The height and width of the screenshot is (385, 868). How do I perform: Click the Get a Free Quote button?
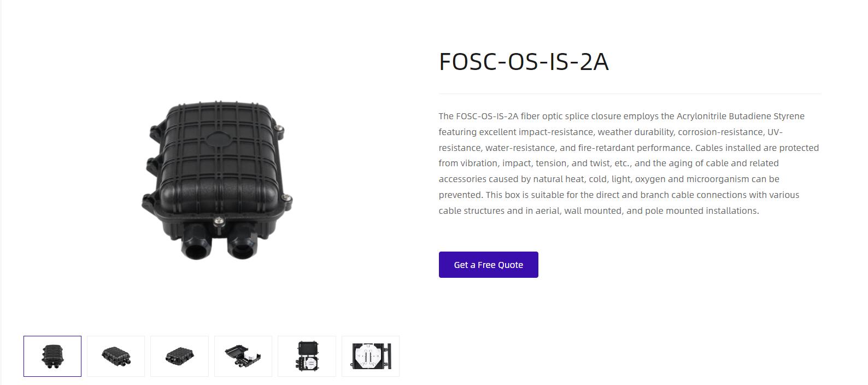pyautogui.click(x=489, y=265)
